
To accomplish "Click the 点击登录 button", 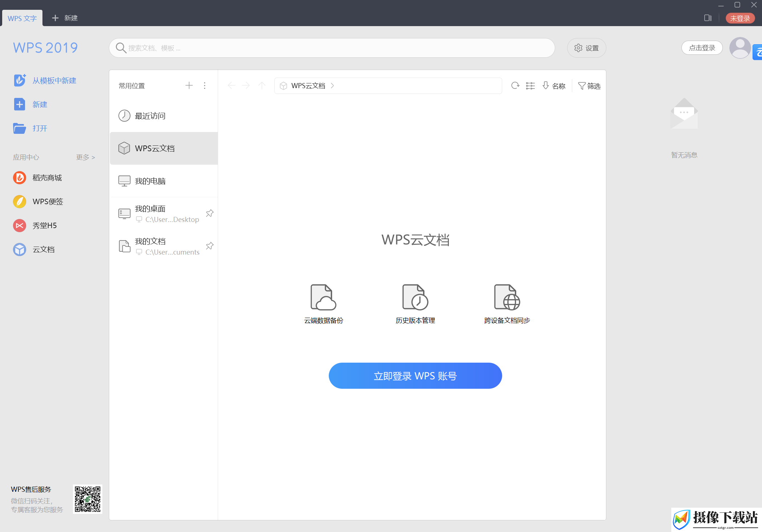I will coord(702,48).
